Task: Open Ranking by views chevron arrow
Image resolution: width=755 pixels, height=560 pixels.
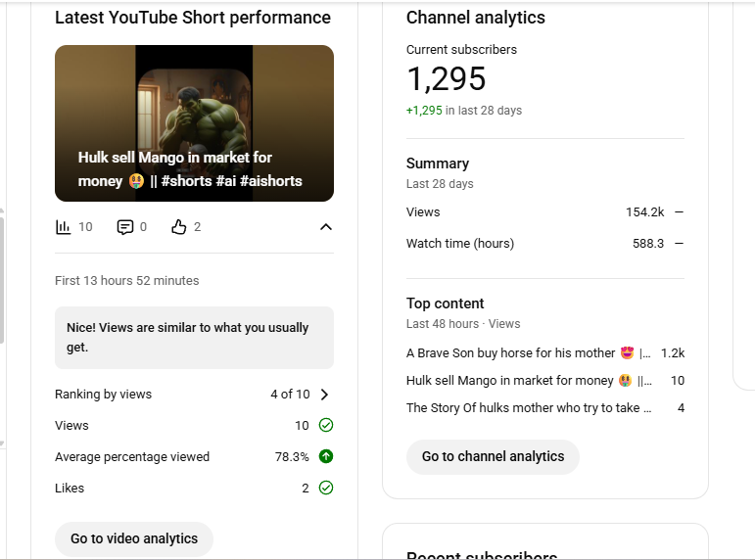Action: (325, 395)
